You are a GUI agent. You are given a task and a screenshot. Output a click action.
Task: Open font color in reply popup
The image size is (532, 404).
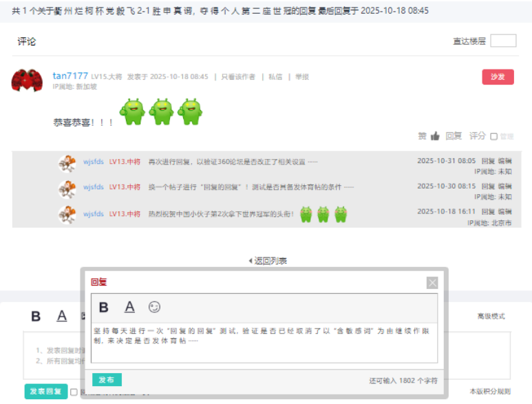129,307
